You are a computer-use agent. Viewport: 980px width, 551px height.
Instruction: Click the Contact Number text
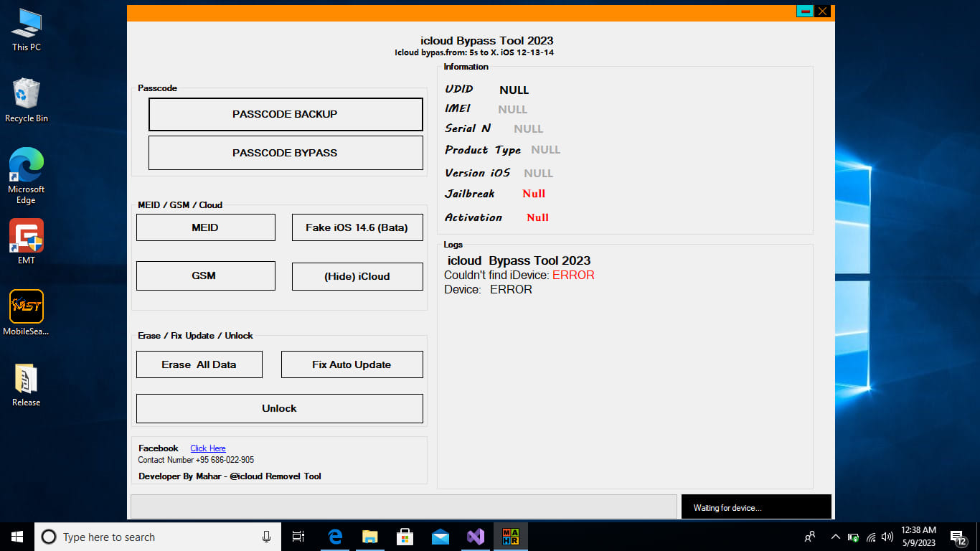pyautogui.click(x=196, y=460)
